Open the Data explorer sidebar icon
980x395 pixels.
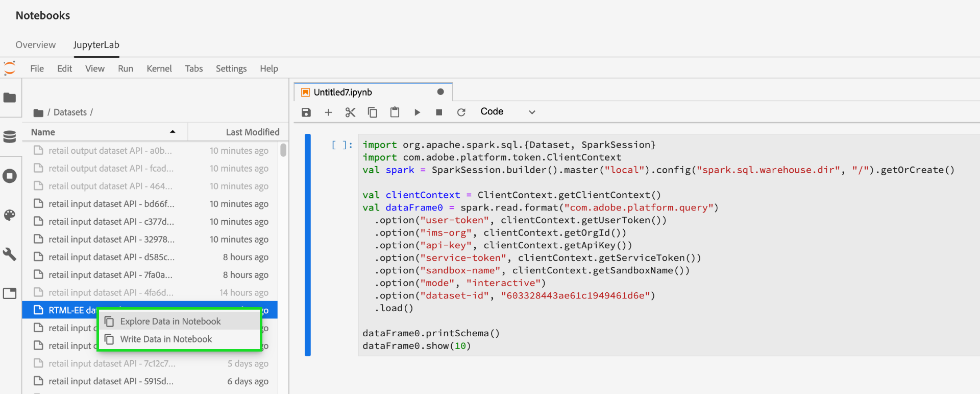click(x=10, y=136)
